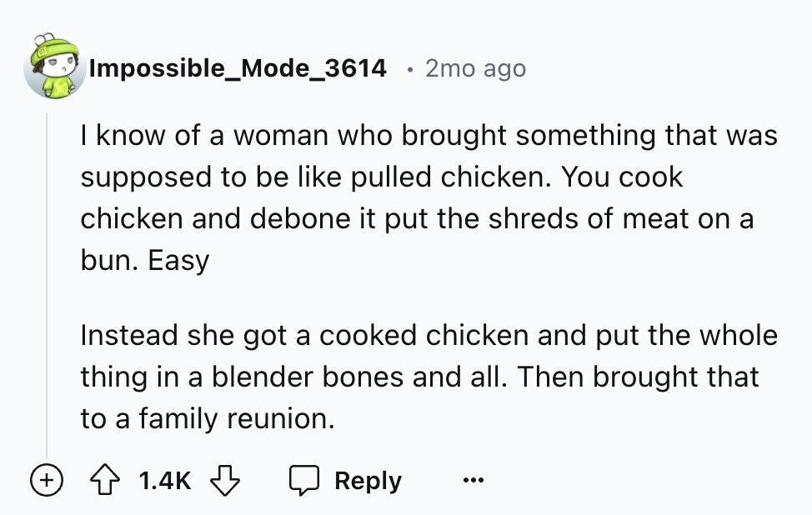Visit the Impossible_Mode_3614 profile link
The width and height of the screenshot is (812, 515).
[238, 68]
